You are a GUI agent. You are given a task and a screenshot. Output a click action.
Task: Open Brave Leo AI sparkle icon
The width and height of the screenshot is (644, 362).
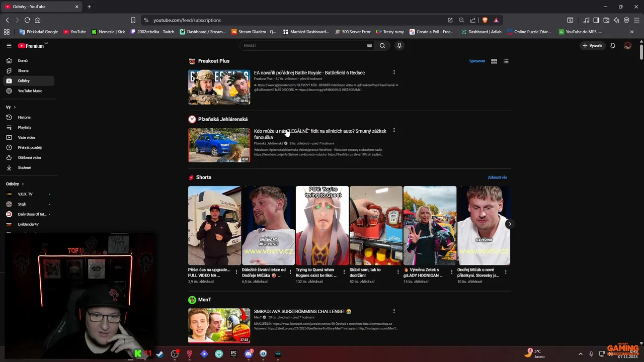(616, 20)
